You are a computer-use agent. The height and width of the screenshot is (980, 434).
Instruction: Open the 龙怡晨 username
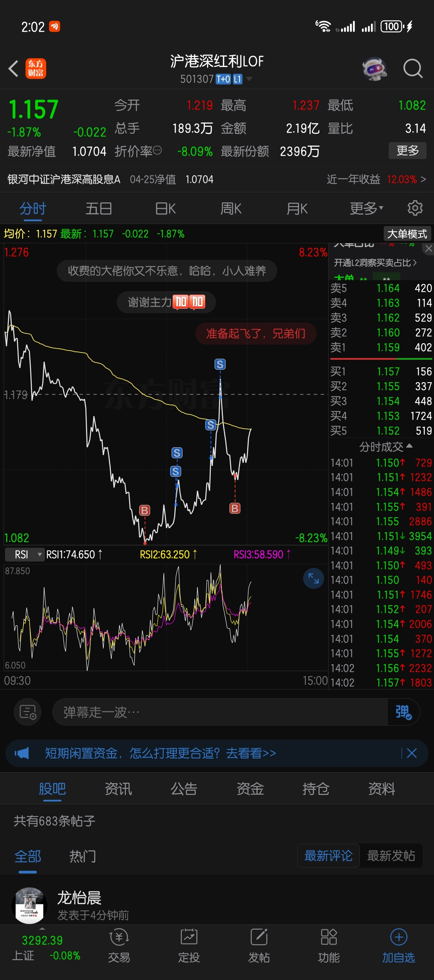[x=79, y=898]
